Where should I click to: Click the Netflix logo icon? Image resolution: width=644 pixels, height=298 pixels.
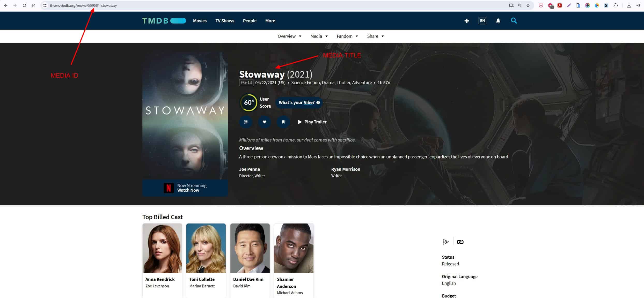(x=169, y=188)
